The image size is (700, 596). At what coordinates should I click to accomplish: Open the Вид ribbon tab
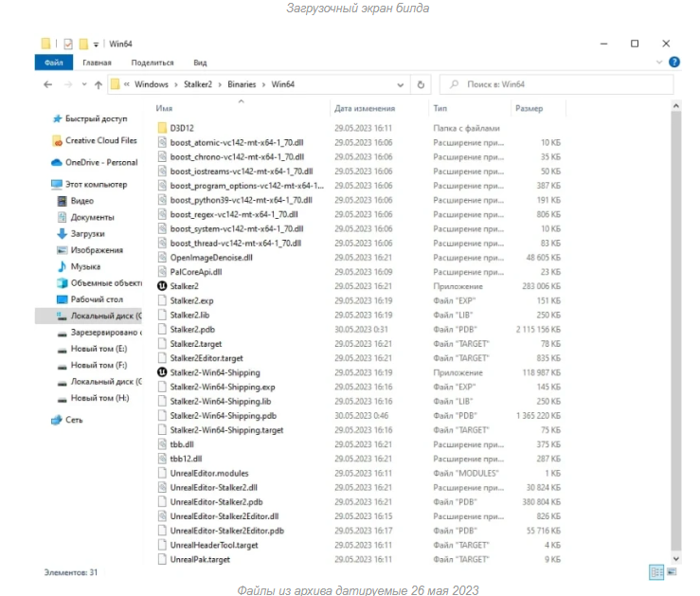pyautogui.click(x=200, y=63)
